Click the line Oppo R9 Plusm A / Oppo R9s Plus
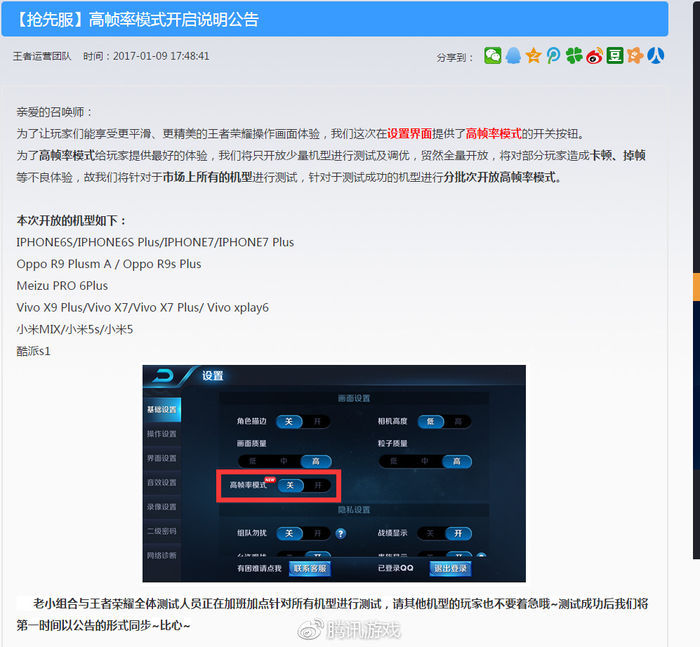 click(x=109, y=264)
